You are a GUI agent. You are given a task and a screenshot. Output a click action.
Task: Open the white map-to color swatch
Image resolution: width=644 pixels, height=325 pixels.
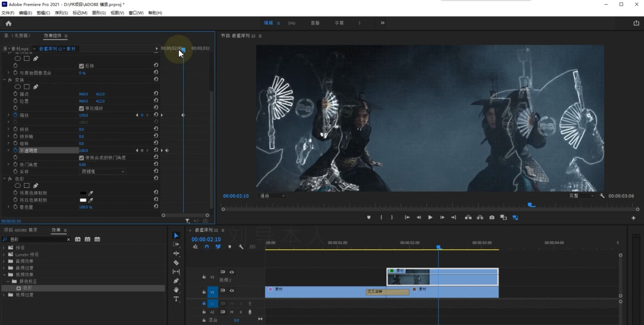tap(83, 200)
